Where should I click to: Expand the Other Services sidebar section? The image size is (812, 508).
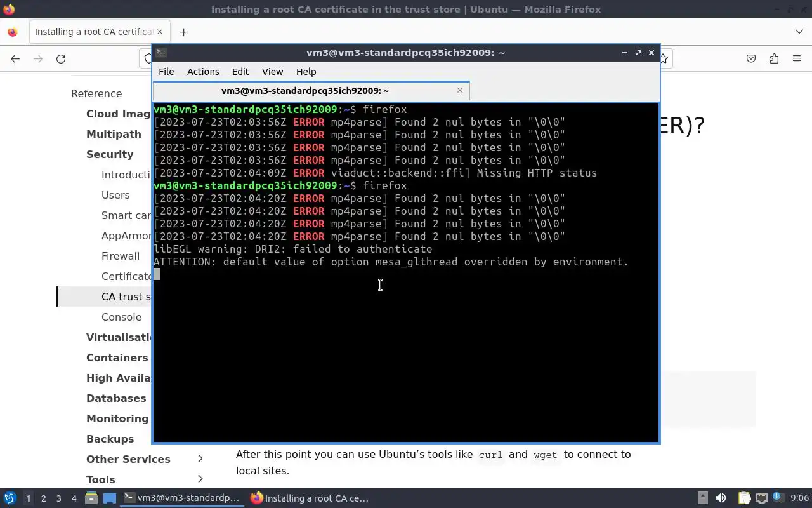point(200,458)
